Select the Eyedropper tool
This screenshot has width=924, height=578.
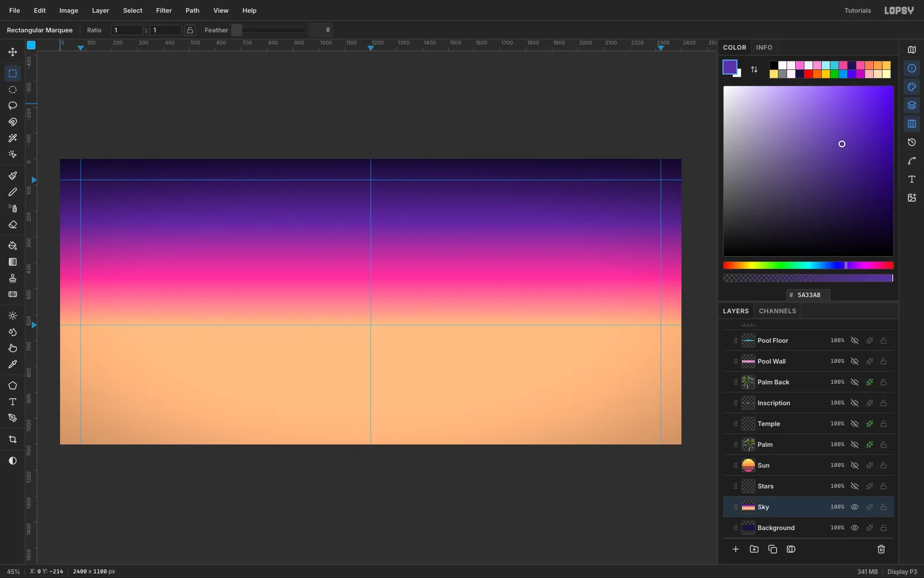click(13, 364)
